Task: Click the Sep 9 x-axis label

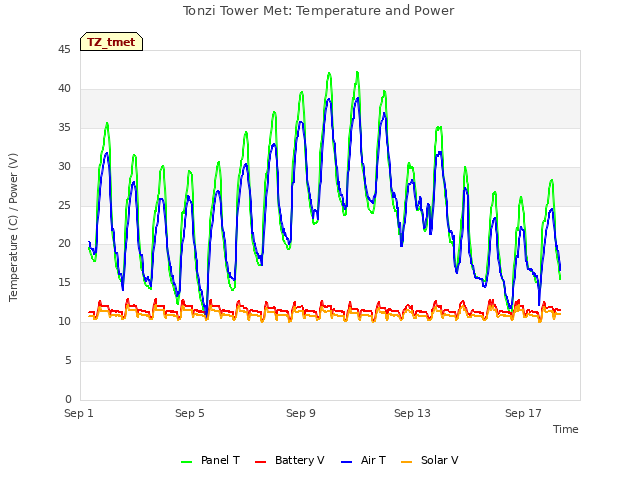Action: click(301, 413)
